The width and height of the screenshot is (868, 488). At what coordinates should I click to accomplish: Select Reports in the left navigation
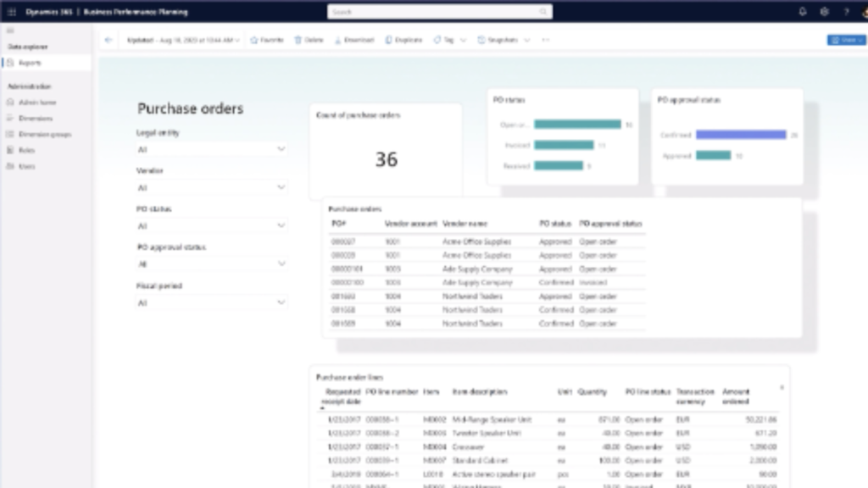tap(30, 63)
